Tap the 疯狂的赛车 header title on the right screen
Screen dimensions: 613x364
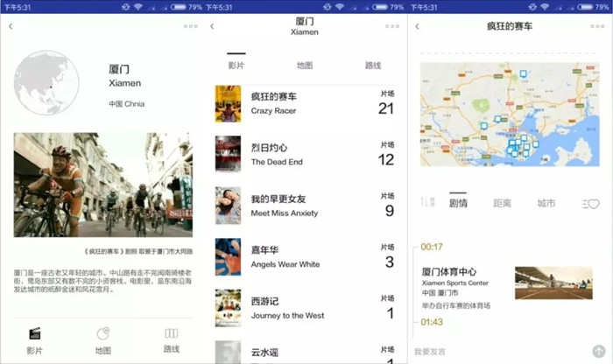pyautogui.click(x=510, y=26)
